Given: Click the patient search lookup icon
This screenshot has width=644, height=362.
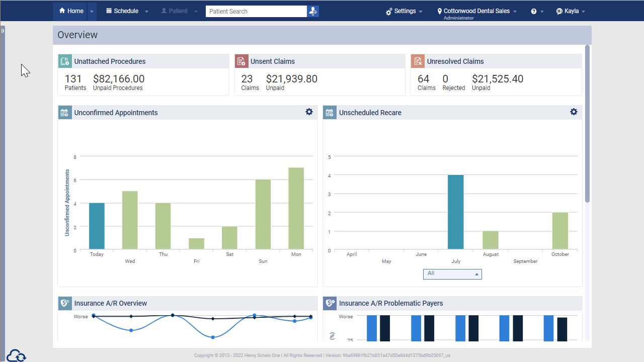Looking at the screenshot, I should pos(313,11).
